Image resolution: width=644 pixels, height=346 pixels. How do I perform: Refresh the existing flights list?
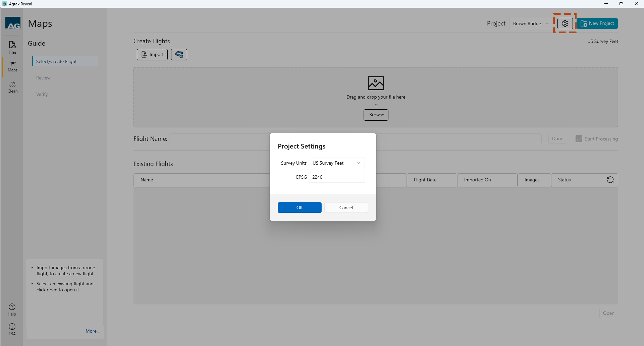pos(610,180)
